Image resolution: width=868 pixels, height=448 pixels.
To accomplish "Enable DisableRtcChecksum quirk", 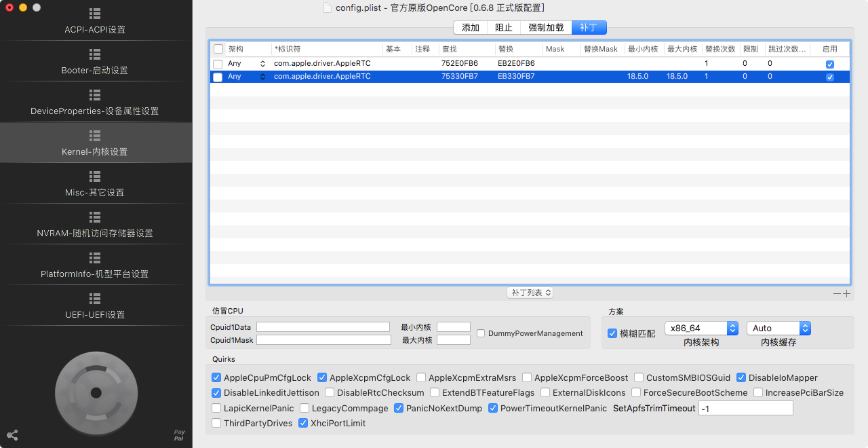I will coord(330,392).
